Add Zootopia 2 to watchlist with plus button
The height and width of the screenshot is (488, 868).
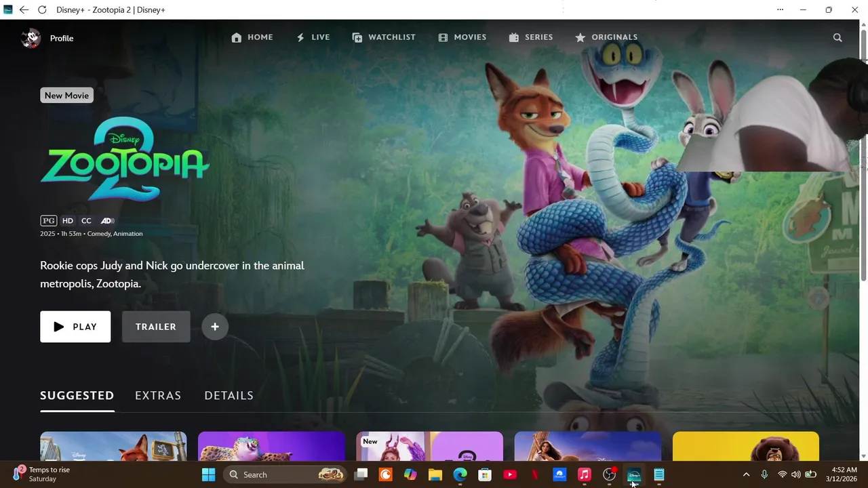[x=215, y=327]
